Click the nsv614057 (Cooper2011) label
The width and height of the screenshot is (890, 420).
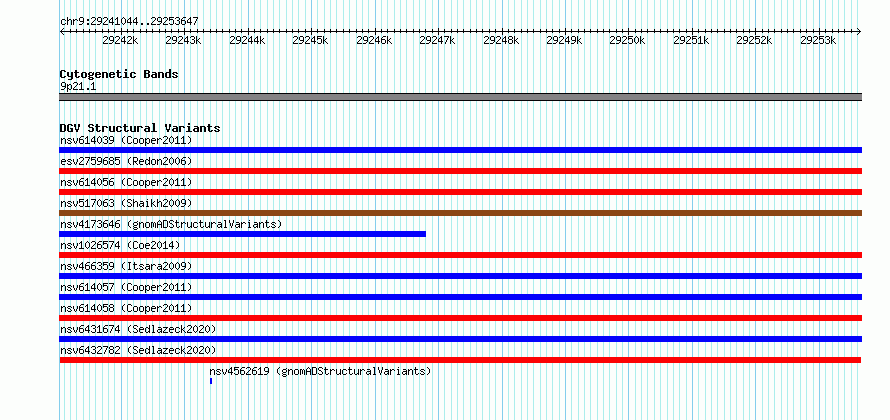click(x=126, y=287)
